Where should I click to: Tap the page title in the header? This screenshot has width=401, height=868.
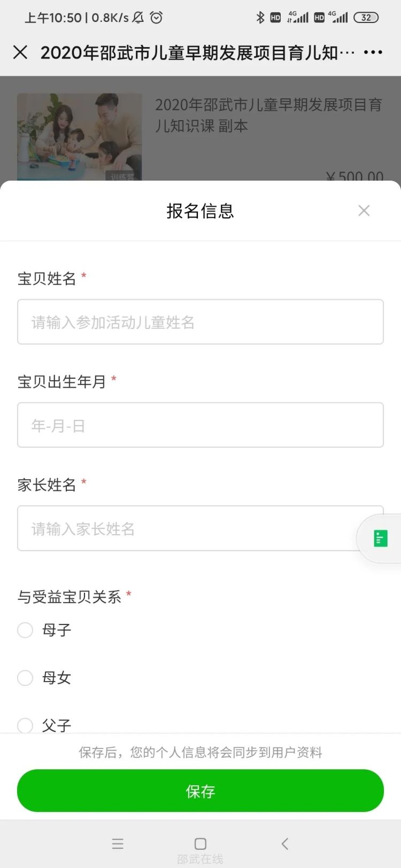click(197, 52)
